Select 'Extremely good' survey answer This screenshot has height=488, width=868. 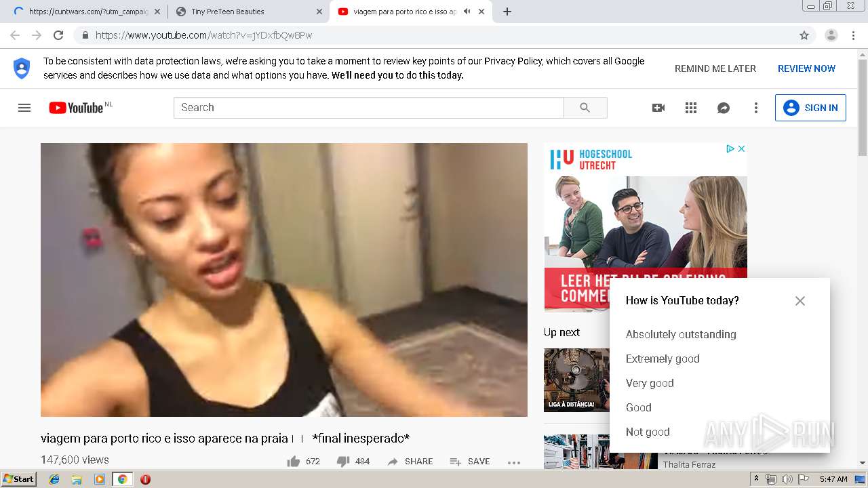[x=663, y=359]
